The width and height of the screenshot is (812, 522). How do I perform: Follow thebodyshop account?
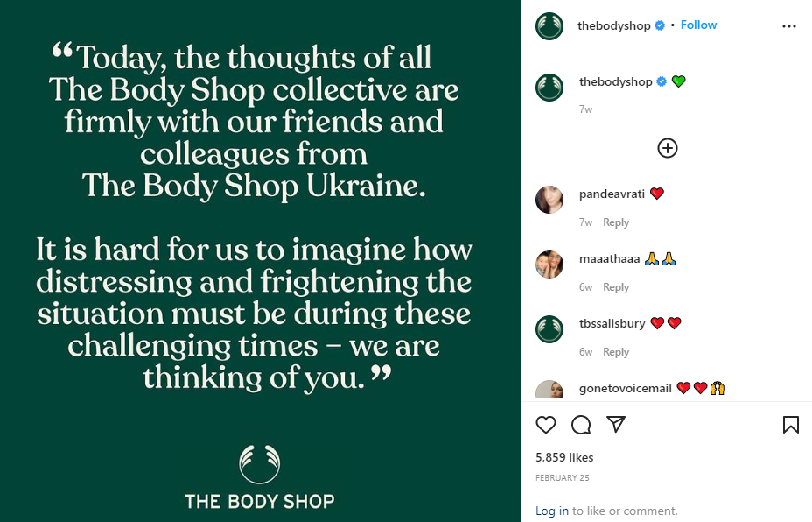(699, 25)
